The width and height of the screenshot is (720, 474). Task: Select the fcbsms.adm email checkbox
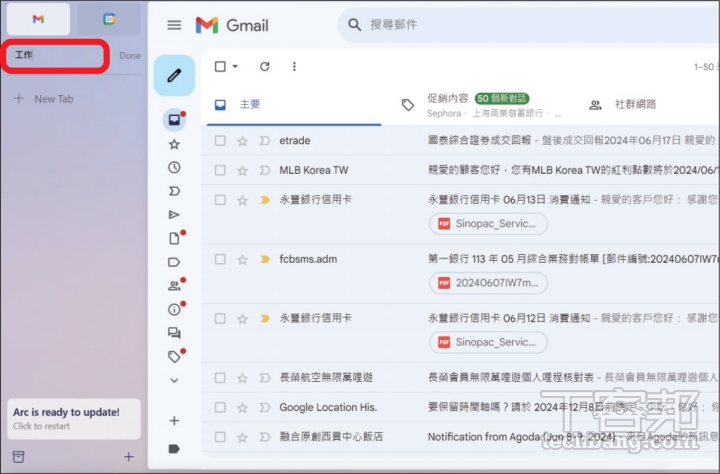coord(220,259)
